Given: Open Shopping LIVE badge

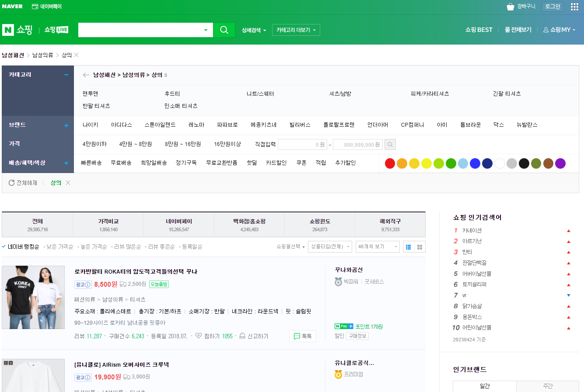Looking at the screenshot, I should (x=56, y=30).
